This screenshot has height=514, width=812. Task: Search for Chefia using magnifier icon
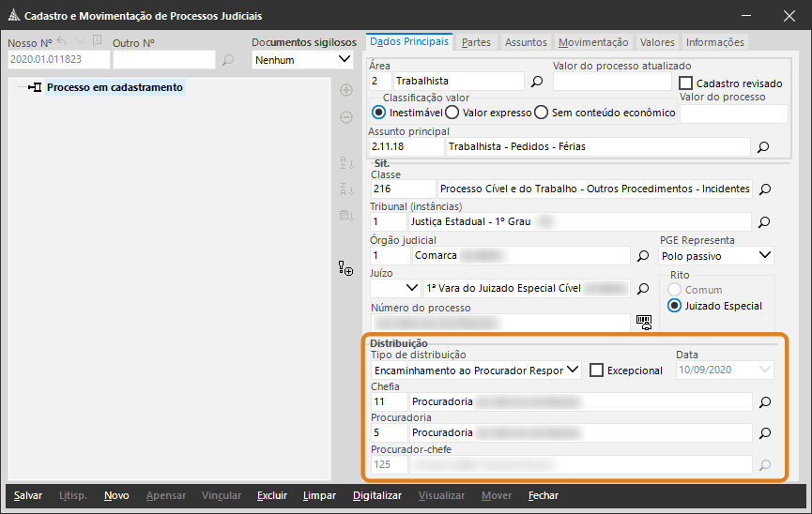(763, 401)
